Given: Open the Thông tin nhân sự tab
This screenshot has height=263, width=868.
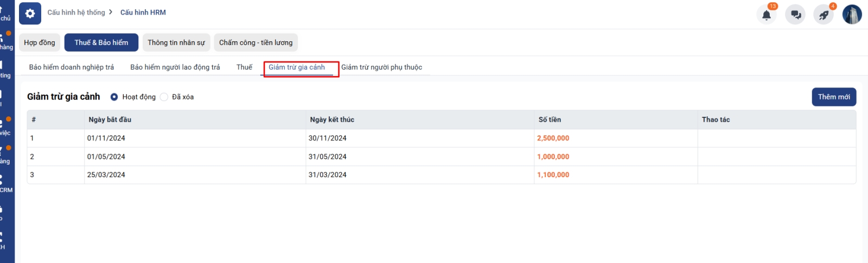Looking at the screenshot, I should 176,42.
